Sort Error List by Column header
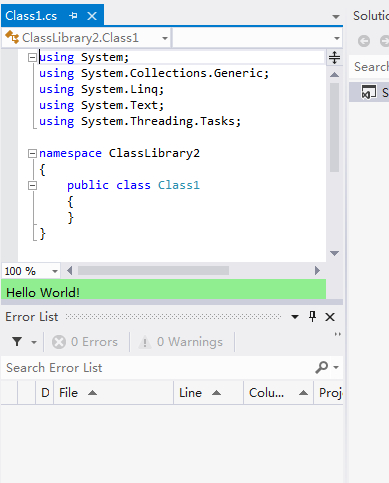Viewport: 389px width, 483px height. pyautogui.click(x=278, y=393)
